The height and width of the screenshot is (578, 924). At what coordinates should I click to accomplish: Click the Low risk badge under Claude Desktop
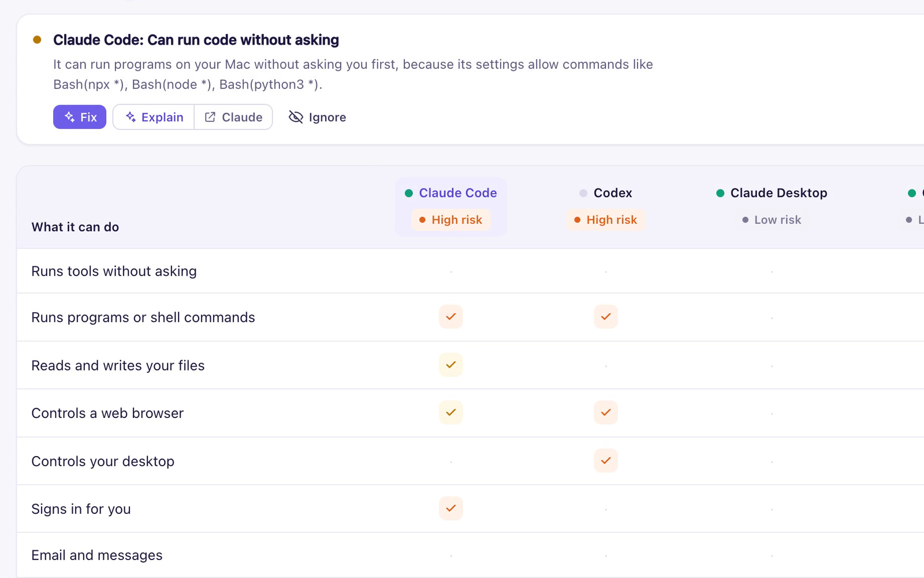click(x=772, y=220)
